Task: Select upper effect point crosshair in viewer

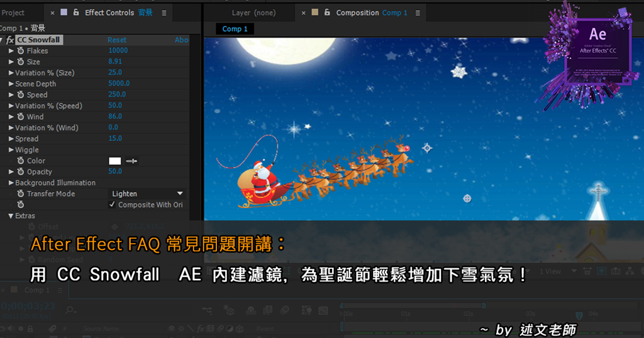Action: [x=427, y=148]
